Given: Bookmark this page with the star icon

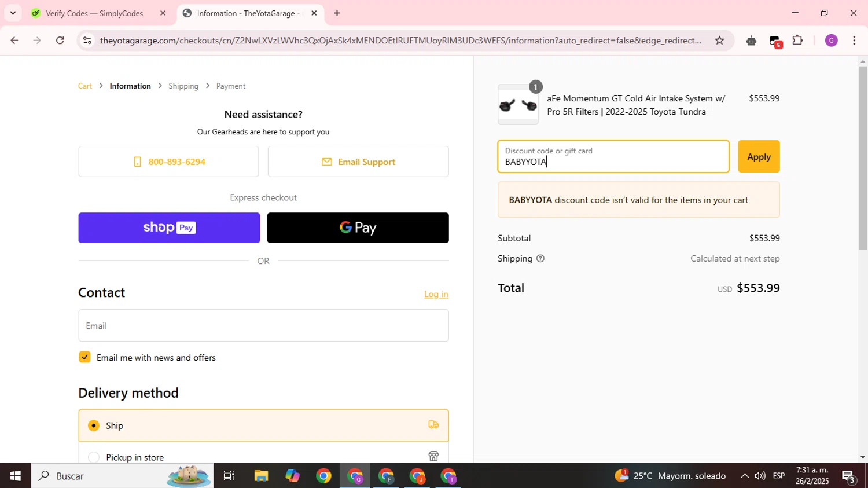Looking at the screenshot, I should click(x=719, y=41).
